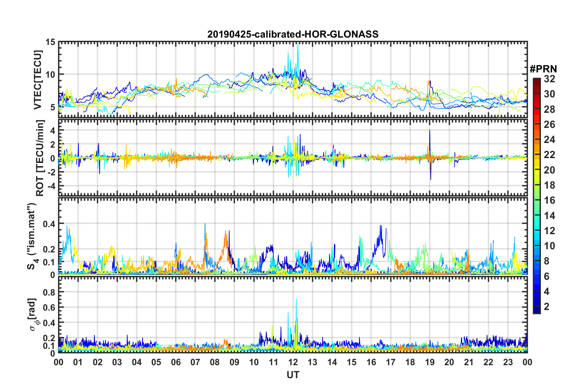Screen dimensions: 586x392
Task: Click x-axis hour label 21
Action: click(469, 362)
